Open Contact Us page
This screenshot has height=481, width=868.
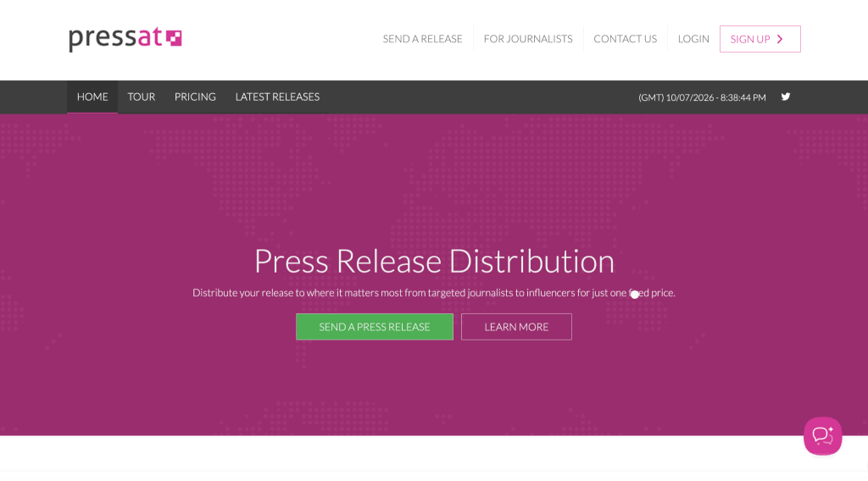click(x=625, y=39)
